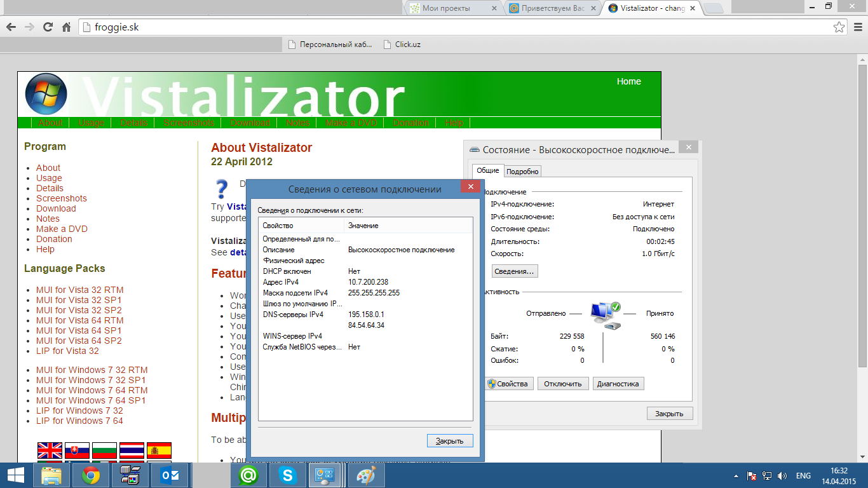Open the Mail.ru Agent taskbar icon
Screen dimensions: 868x488
248,475
